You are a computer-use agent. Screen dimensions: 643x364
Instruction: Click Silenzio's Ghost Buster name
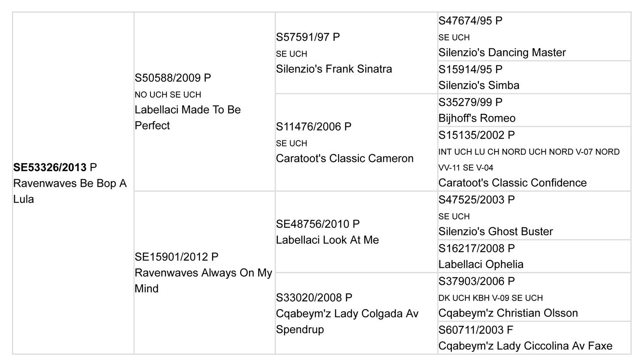pyautogui.click(x=495, y=232)
